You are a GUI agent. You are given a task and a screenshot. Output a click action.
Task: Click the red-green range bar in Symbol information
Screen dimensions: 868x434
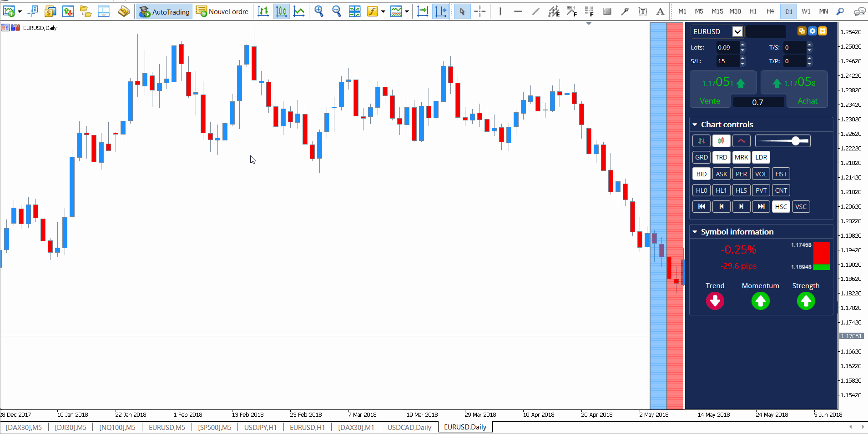[x=822, y=256]
